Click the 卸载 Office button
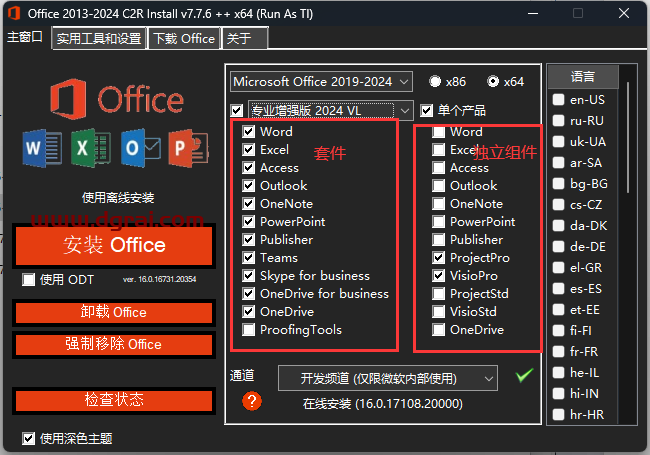650x455 pixels. tap(114, 312)
